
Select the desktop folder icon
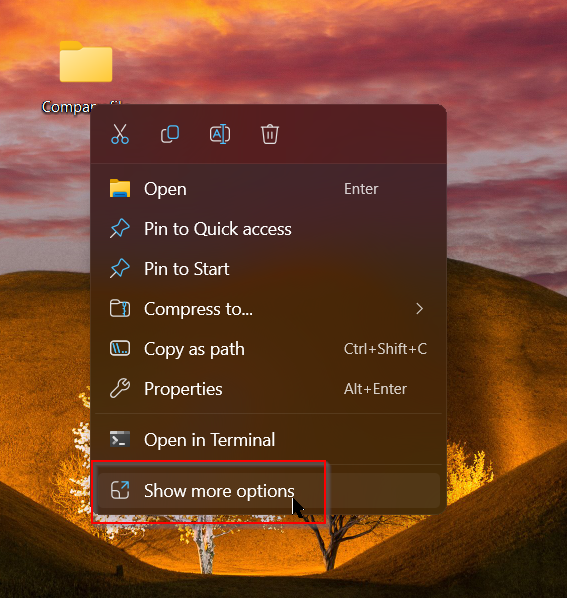86,62
